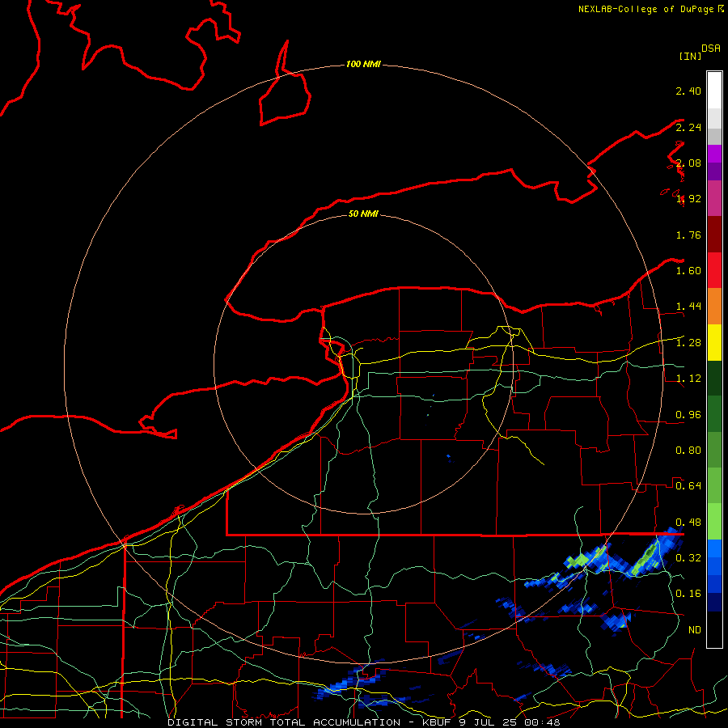Screen dimensions: 728x728
Task: Click the bright red legend swatch near 1.60
Action: coord(714,270)
